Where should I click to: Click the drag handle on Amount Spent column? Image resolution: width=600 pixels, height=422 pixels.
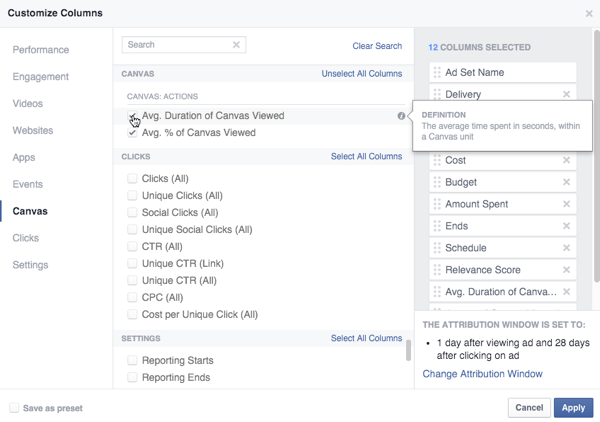pyautogui.click(x=437, y=205)
